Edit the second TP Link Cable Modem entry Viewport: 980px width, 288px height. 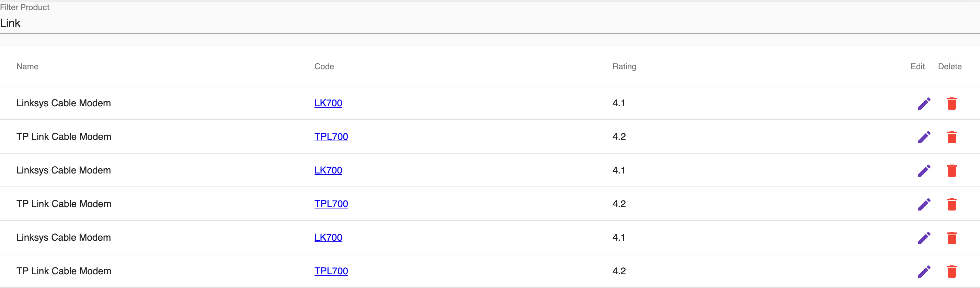tap(924, 204)
